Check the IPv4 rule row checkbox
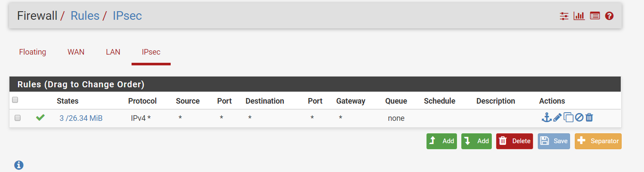This screenshot has width=644, height=172. point(18,118)
